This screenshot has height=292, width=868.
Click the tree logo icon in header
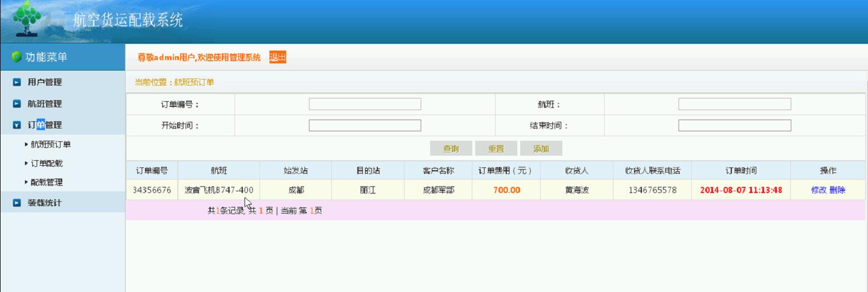pyautogui.click(x=27, y=18)
